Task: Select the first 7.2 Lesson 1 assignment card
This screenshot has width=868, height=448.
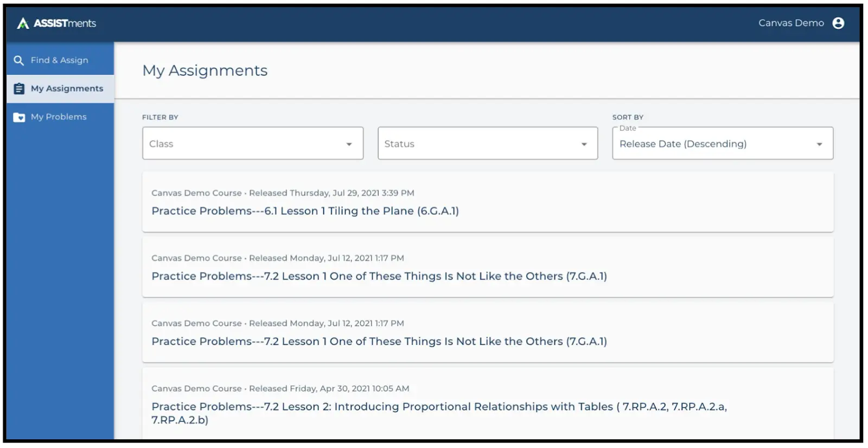Action: (379, 276)
